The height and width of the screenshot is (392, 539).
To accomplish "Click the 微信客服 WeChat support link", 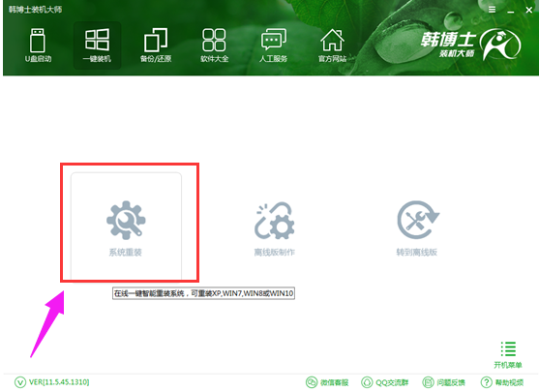I will 327,382.
